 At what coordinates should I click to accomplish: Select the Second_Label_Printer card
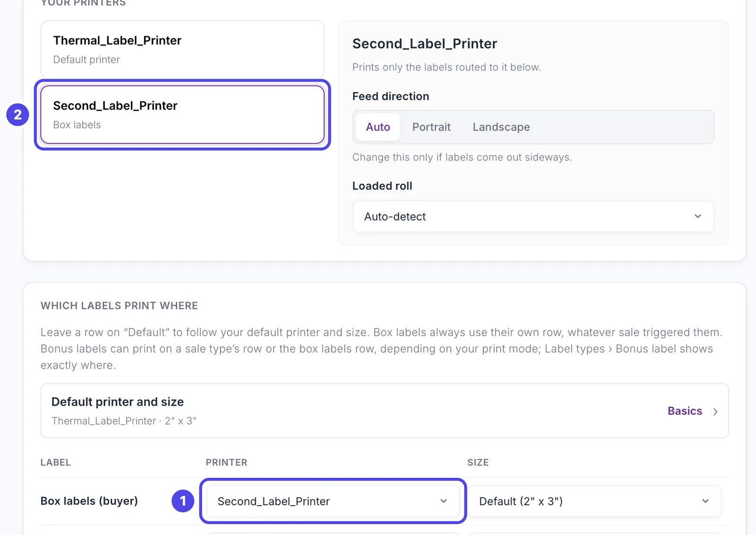[182, 115]
